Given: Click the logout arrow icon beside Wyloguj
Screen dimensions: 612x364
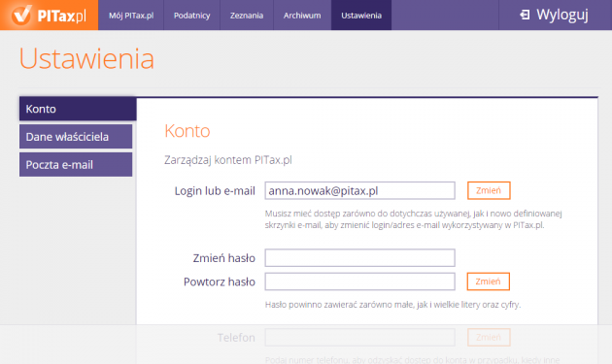Looking at the screenshot, I should point(525,15).
